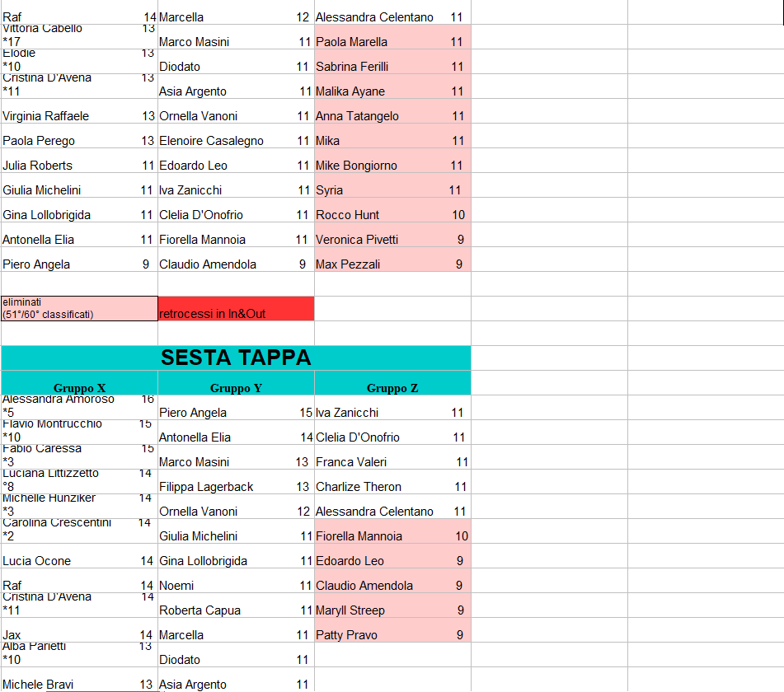This screenshot has width=784, height=692.
Task: Select the Roberta Capua cell
Action: pos(200,610)
